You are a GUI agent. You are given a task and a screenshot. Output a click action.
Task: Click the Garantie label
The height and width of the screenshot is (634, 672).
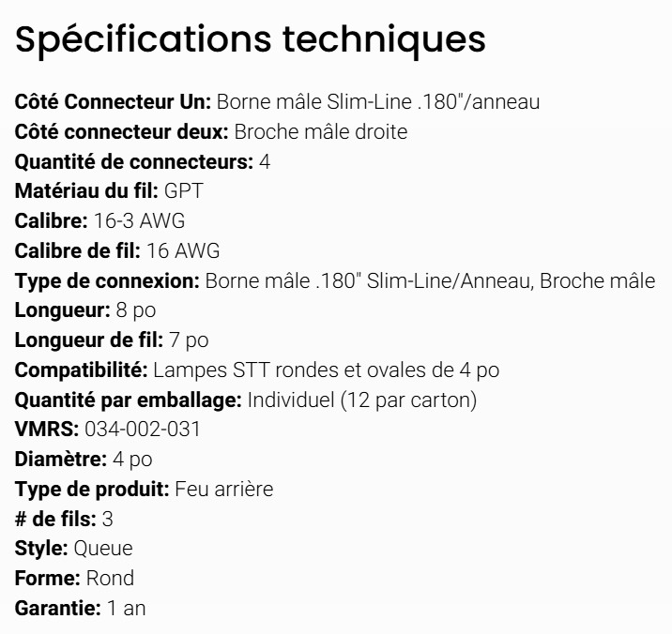[x=57, y=609]
